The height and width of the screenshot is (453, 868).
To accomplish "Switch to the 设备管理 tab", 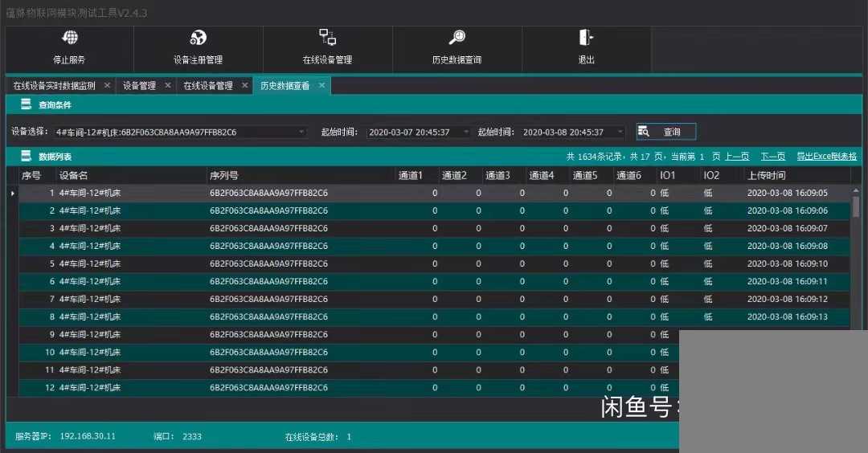I will pos(140,86).
